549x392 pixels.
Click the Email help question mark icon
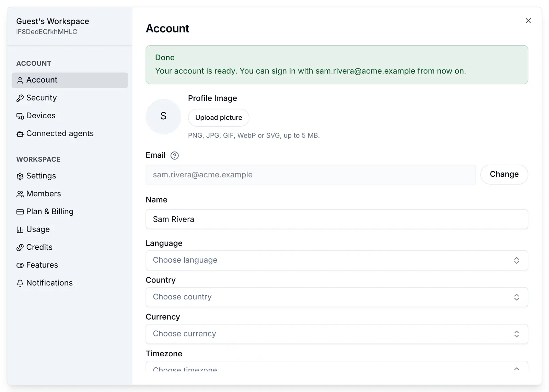[175, 156]
